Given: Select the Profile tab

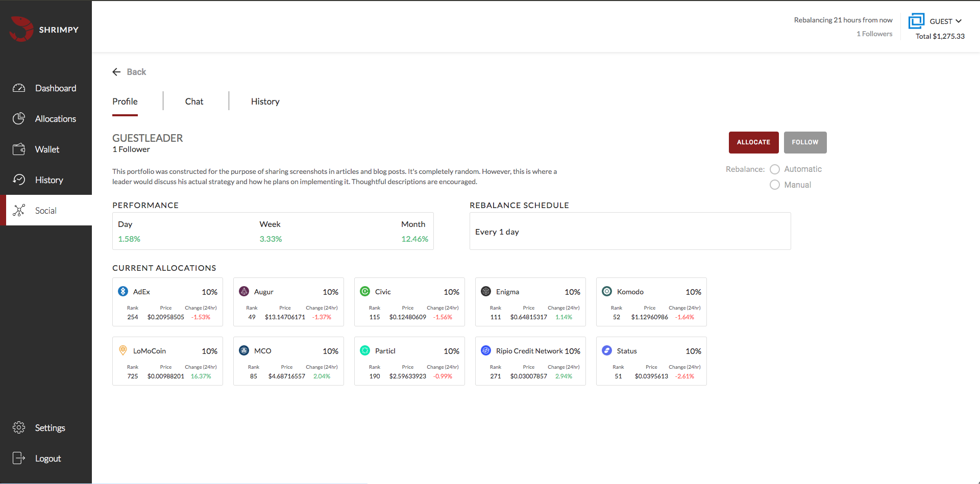Looking at the screenshot, I should coord(125,101).
